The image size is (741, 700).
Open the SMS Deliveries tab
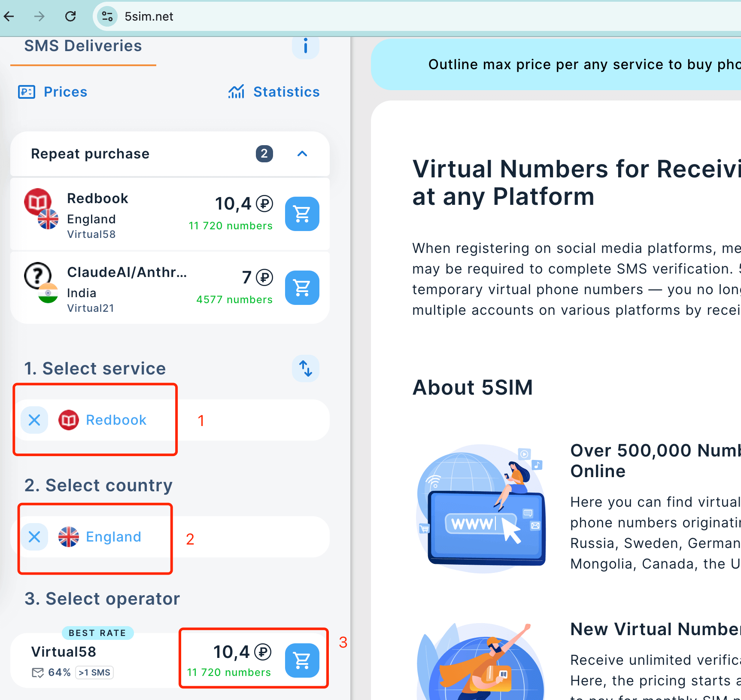click(83, 46)
